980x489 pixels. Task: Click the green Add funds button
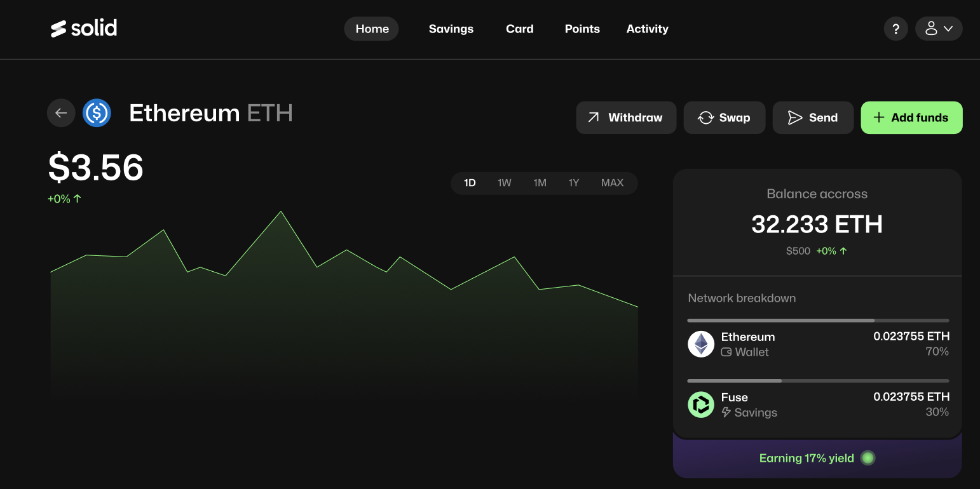tap(911, 117)
